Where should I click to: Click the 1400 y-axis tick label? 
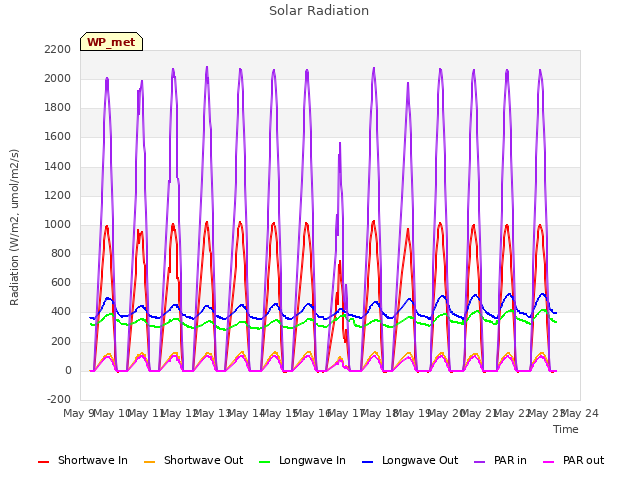(x=58, y=167)
